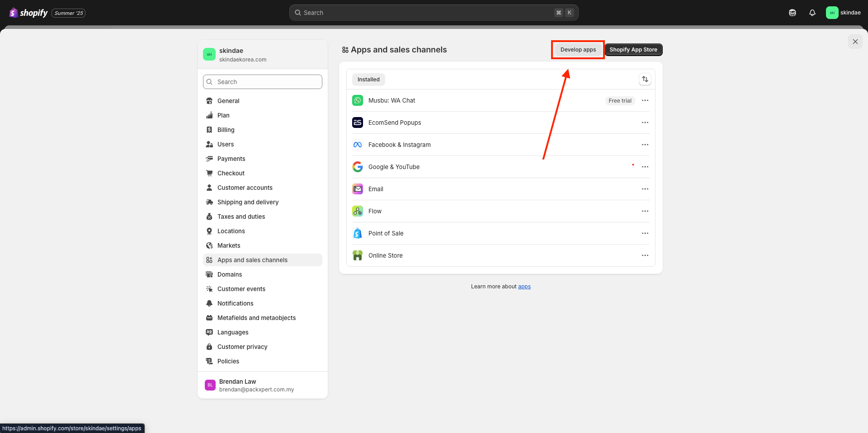Open Domains settings
This screenshot has width=868, height=433.
coord(263,274)
